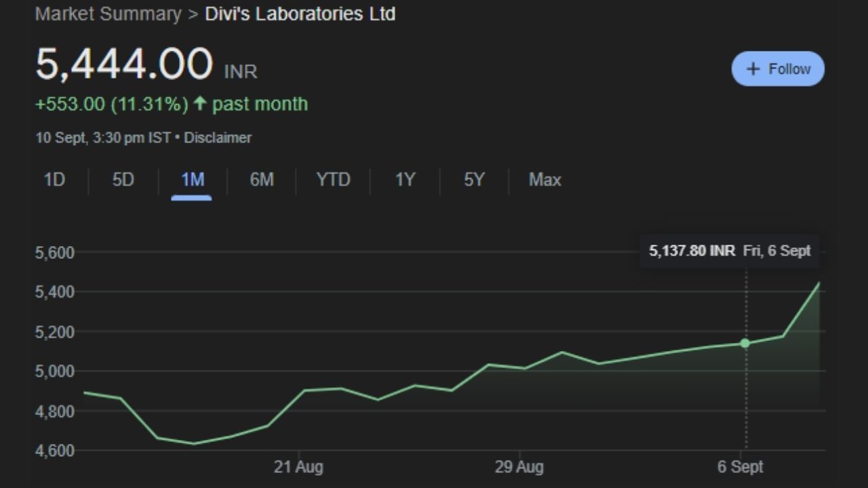Click the 6 Sept axis label

(741, 467)
